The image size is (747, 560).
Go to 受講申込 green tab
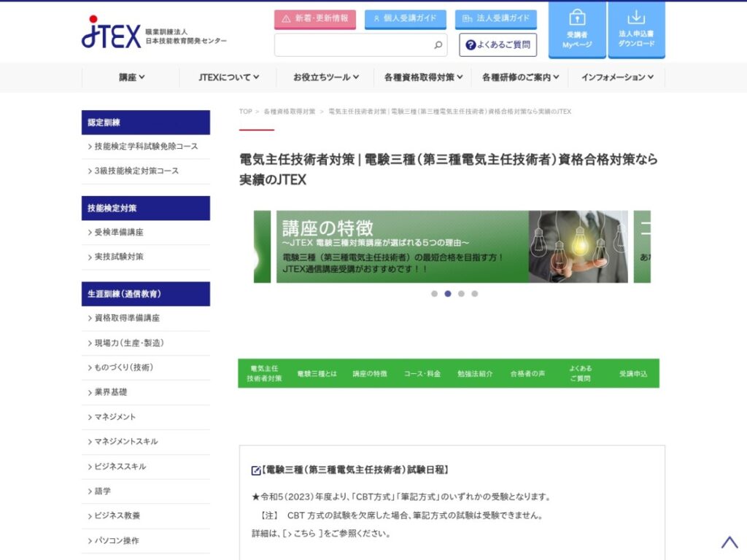[x=633, y=373]
